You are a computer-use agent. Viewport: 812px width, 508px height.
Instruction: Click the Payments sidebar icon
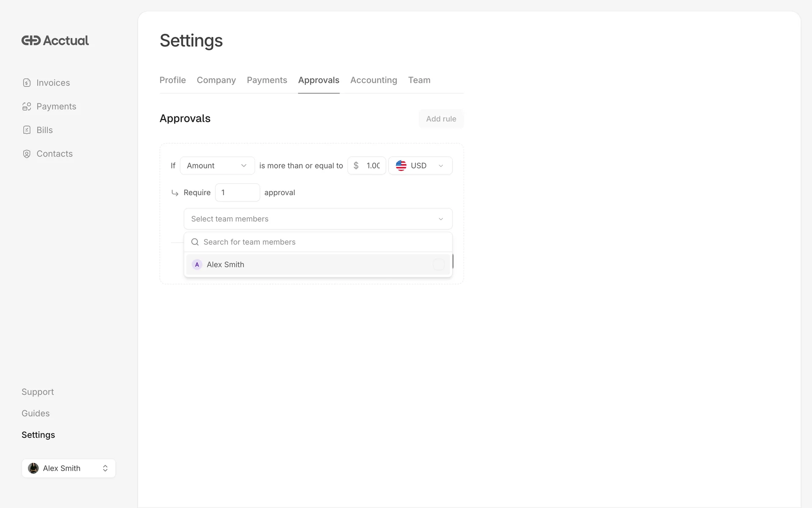27,107
